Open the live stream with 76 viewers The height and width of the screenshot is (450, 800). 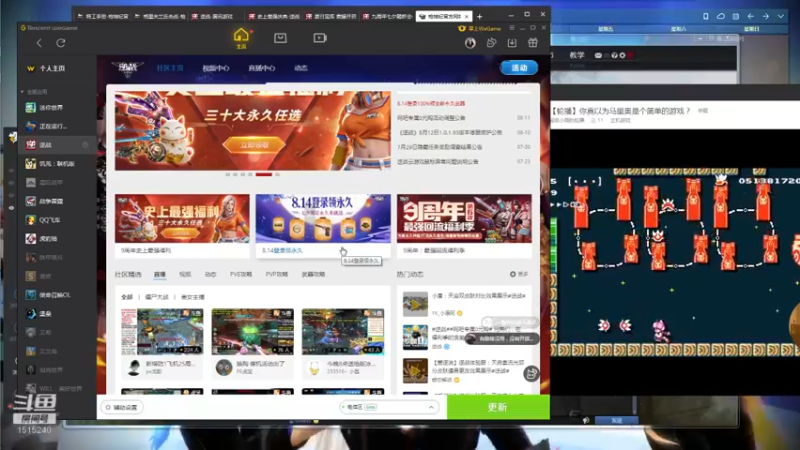pyautogui.click(x=253, y=332)
